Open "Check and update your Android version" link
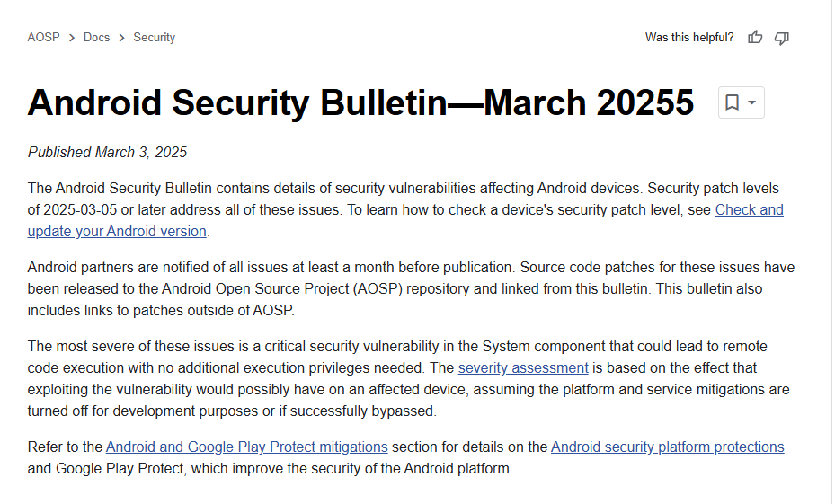The height and width of the screenshot is (504, 835). tap(749, 210)
